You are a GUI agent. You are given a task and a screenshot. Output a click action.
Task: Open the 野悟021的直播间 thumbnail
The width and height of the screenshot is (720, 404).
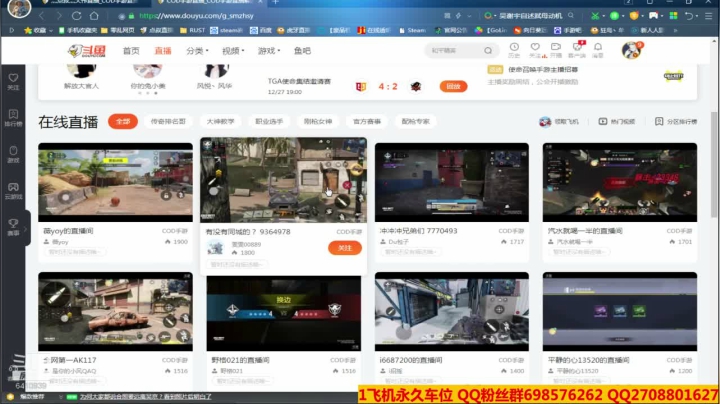click(283, 313)
